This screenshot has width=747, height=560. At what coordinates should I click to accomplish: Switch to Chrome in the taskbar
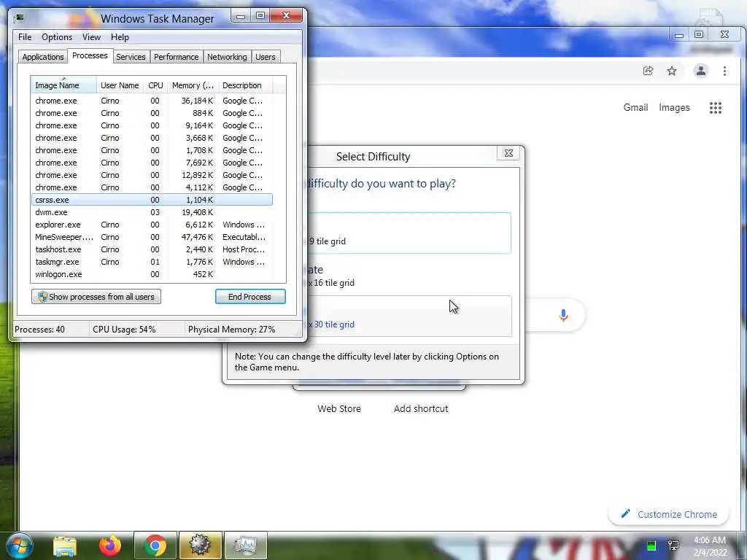(x=155, y=545)
